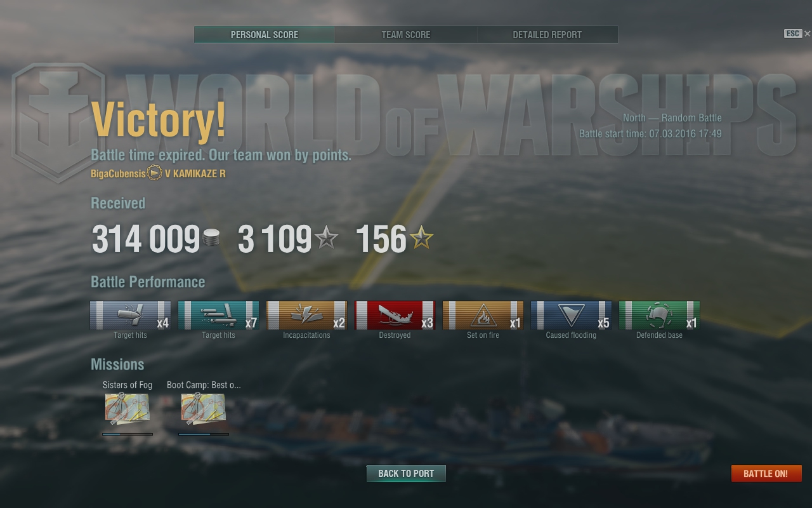The width and height of the screenshot is (812, 508).
Task: Select the Incapacitations x2 ribbon
Action: coord(306,315)
